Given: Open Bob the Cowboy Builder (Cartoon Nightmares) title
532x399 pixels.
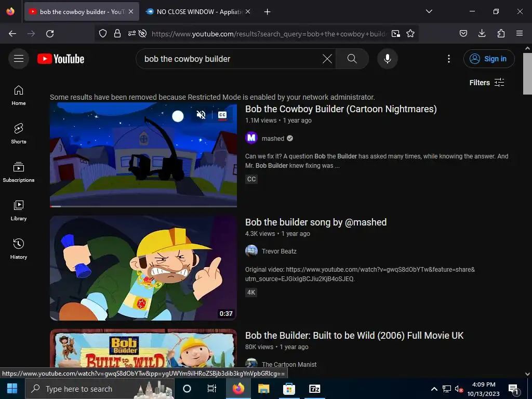Looking at the screenshot, I should tap(341, 109).
